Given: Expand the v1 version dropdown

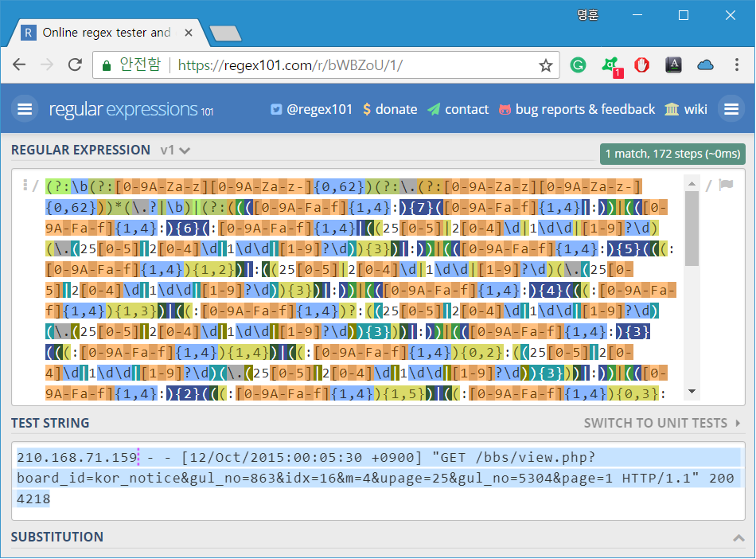Looking at the screenshot, I should click(175, 150).
